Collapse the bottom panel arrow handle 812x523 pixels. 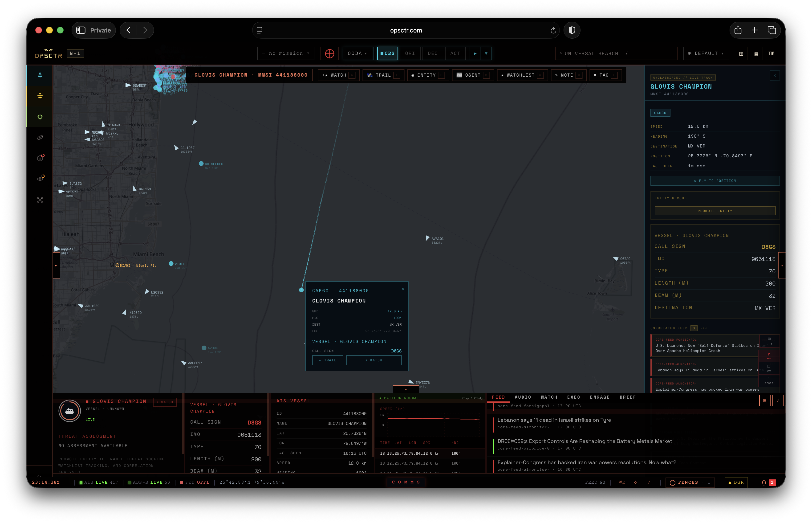[406, 389]
